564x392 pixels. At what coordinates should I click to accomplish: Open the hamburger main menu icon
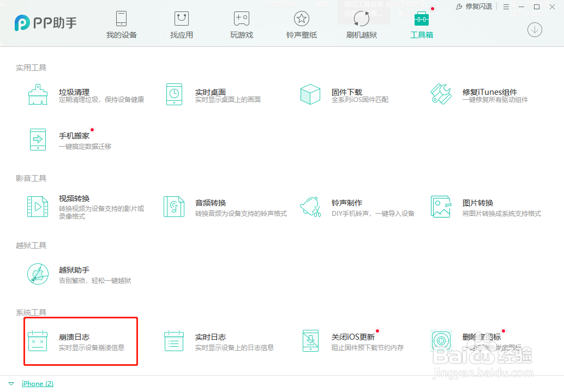point(506,7)
